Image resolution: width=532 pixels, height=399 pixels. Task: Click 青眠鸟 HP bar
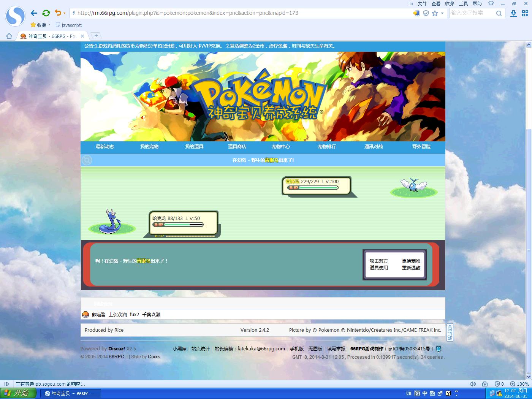pos(313,188)
